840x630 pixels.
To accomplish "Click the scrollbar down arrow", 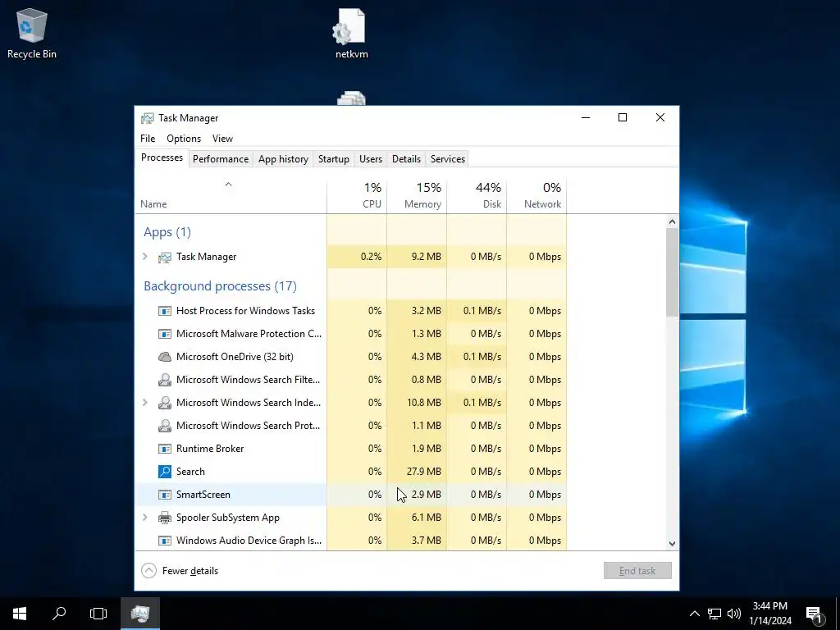I will coord(672,543).
